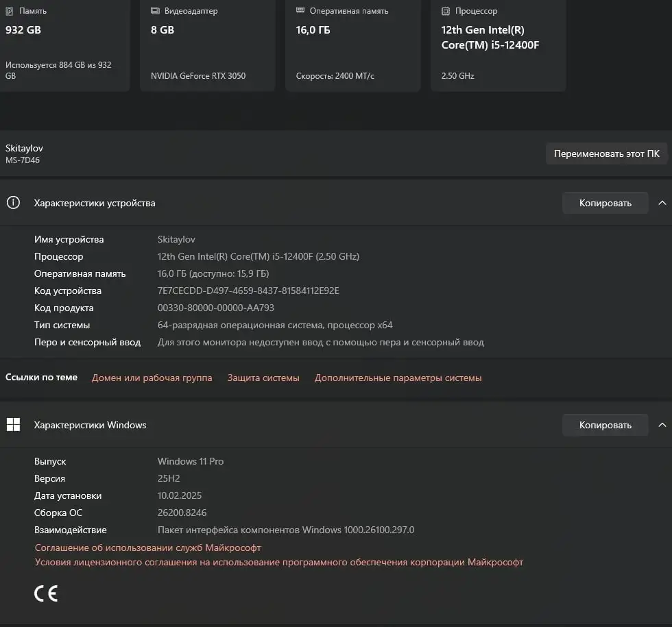The image size is (672, 627).
Task: Click the Характеристики устройства header
Action: [336, 203]
